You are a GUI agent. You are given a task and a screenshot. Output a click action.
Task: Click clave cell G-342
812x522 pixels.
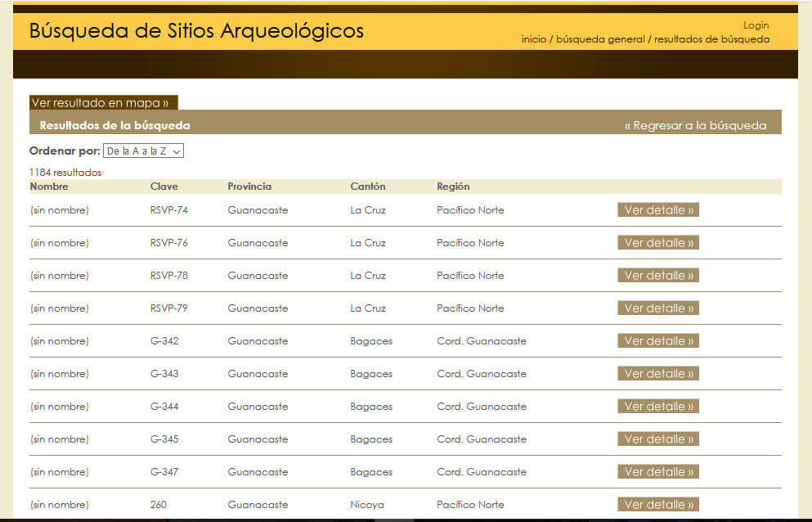(164, 340)
